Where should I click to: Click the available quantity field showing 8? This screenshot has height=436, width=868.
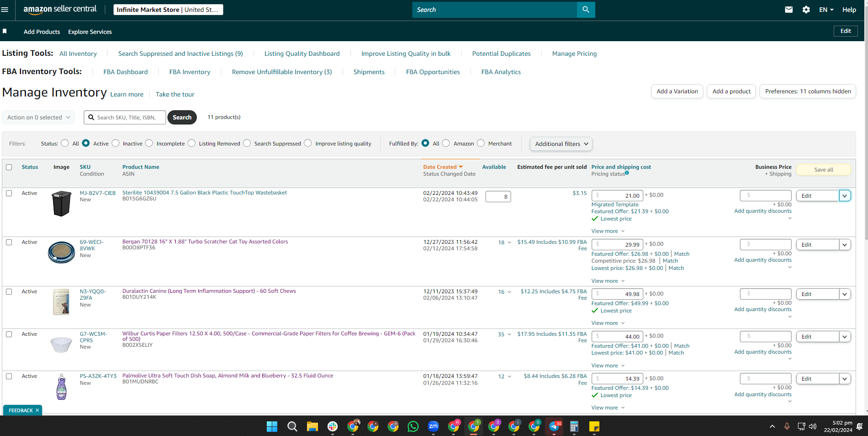point(498,197)
